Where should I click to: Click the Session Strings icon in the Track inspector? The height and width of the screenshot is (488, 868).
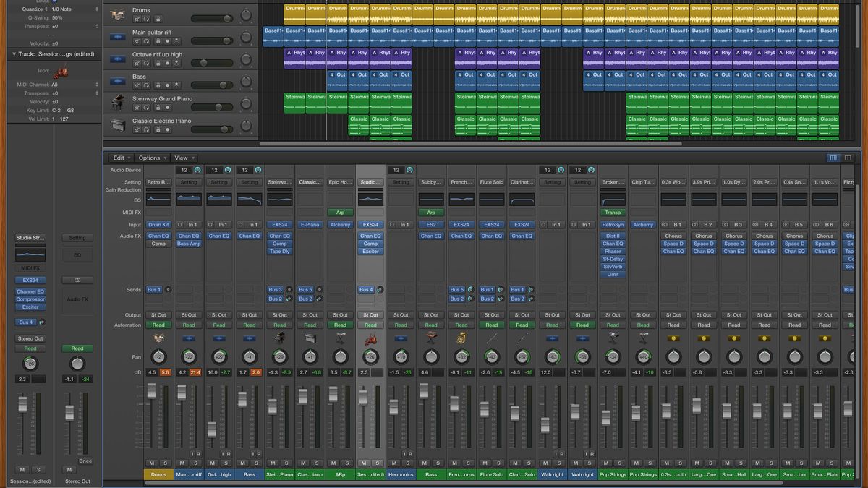[61, 71]
